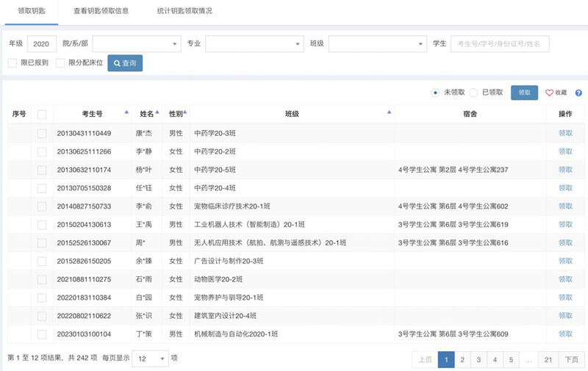Sort by 班级 column arrow

389,112
